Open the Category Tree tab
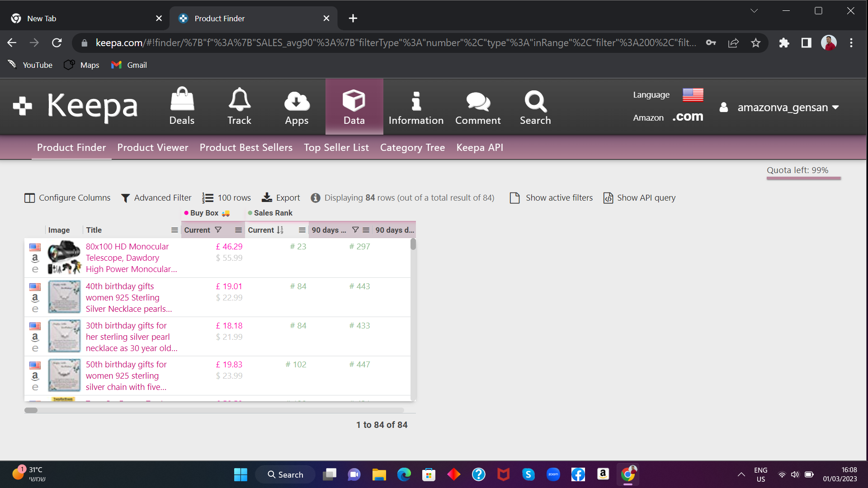The width and height of the screenshot is (868, 488). 412,147
